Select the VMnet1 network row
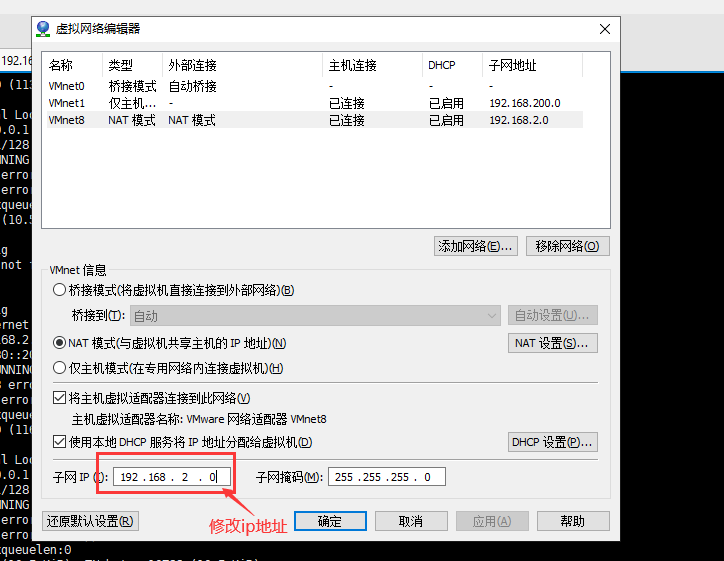Image resolution: width=724 pixels, height=561 pixels. click(x=314, y=103)
